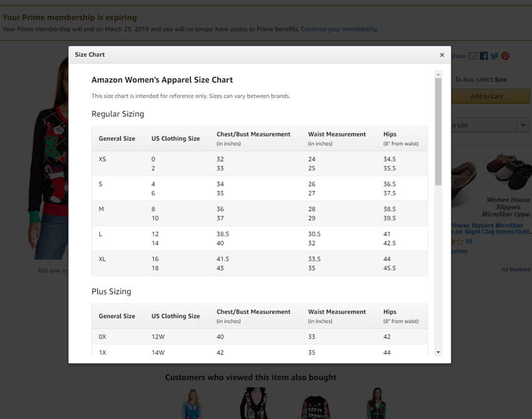The height and width of the screenshot is (419, 532).
Task: Share via email envelope icon
Action: [473, 56]
